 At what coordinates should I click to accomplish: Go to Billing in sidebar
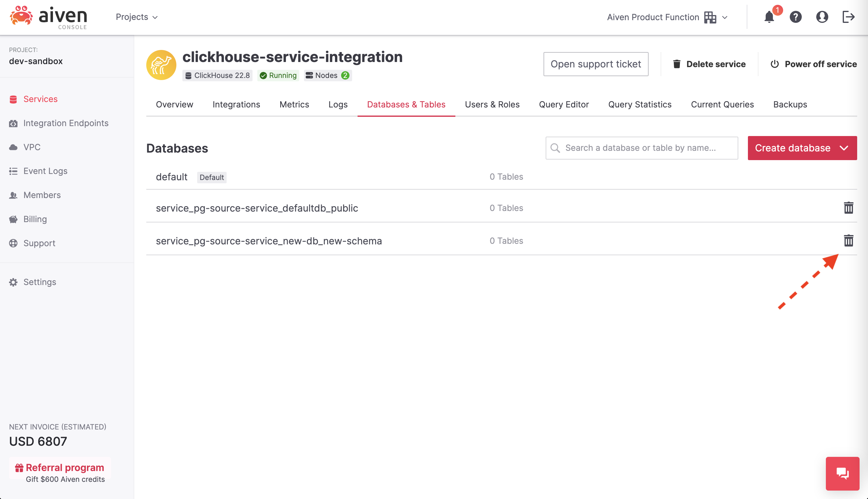[35, 219]
